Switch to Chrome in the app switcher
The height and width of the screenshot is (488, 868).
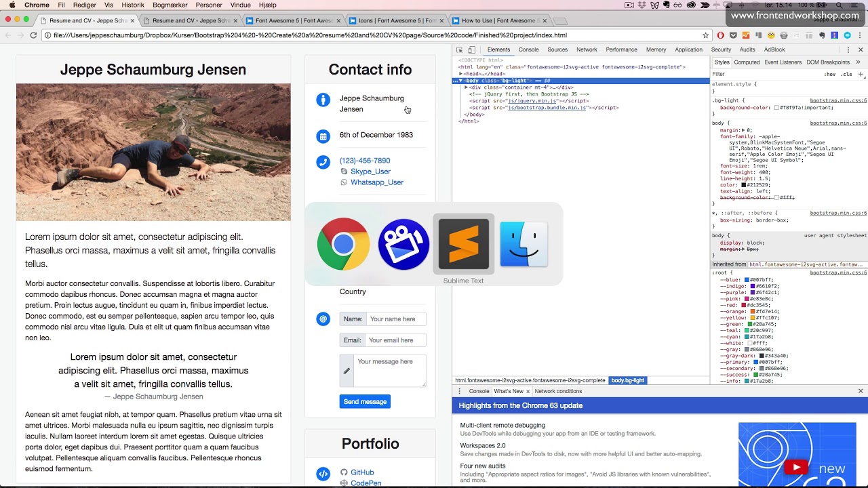343,244
